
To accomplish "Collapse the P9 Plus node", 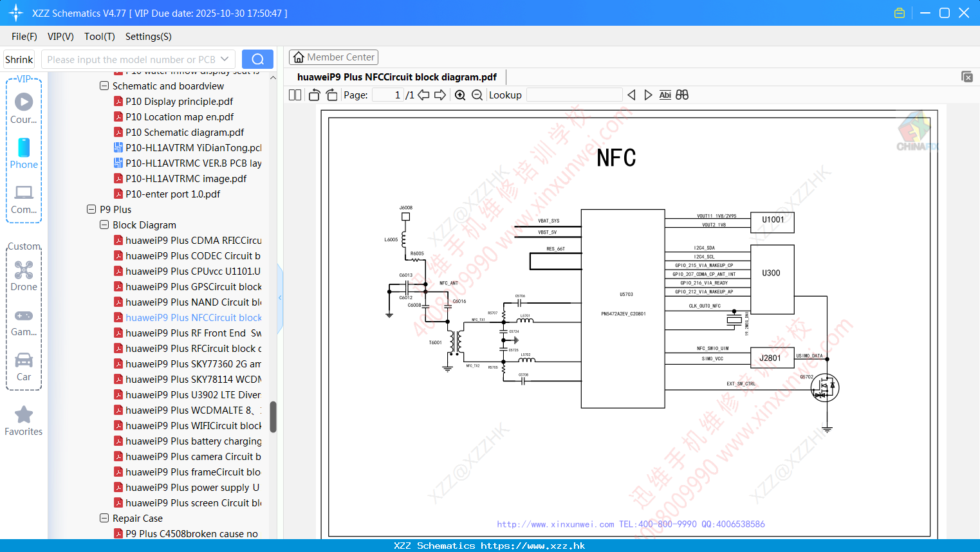I will pos(91,209).
